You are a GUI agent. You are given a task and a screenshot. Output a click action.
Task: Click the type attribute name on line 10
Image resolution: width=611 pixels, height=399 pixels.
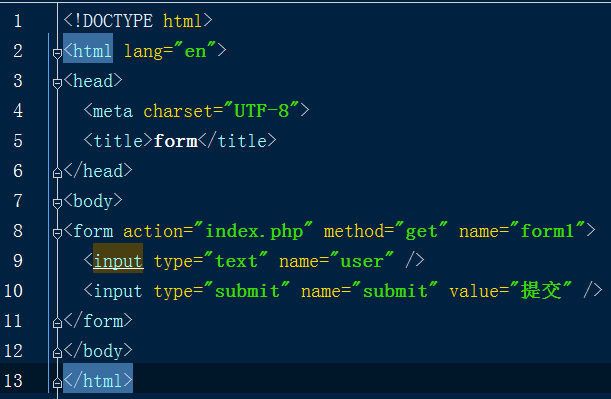coord(173,291)
